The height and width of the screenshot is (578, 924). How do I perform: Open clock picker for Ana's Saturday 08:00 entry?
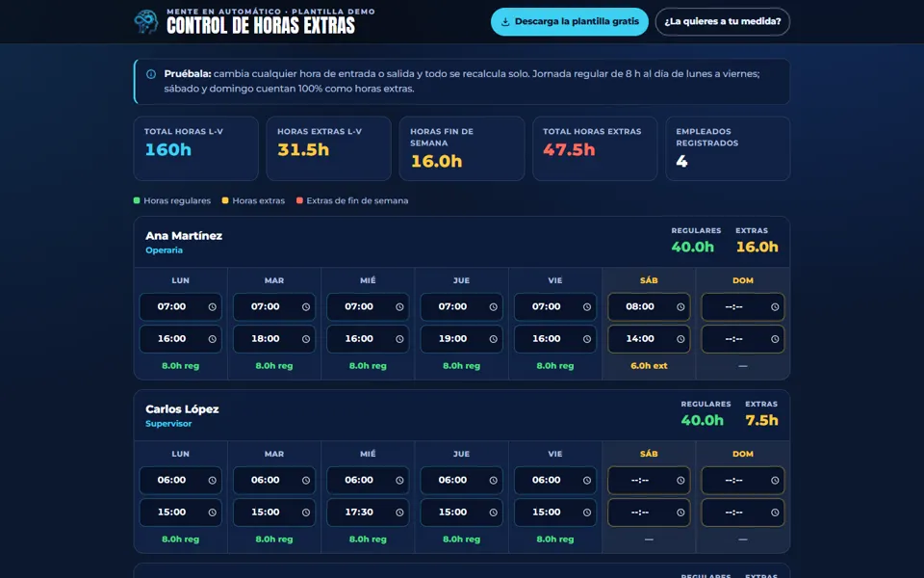click(x=680, y=306)
